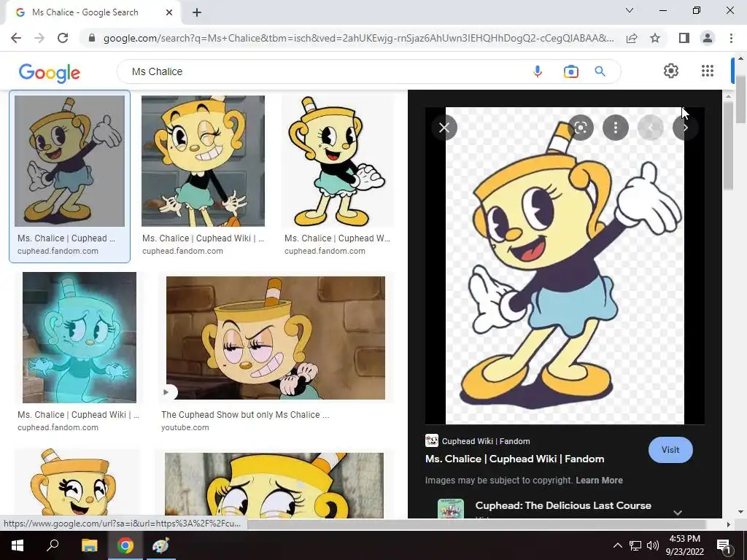Select winking Ms. Chalice thumbnail

[x=203, y=161]
